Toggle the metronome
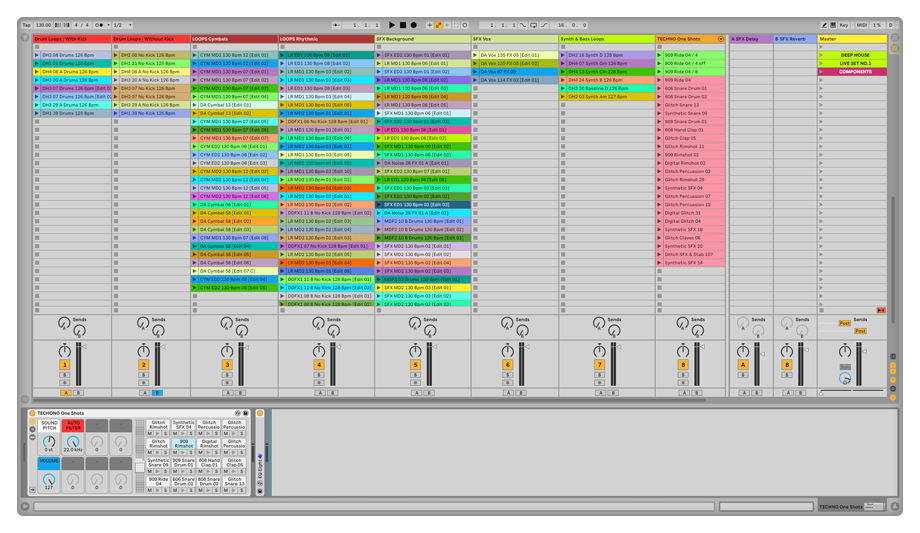920x533 pixels. 99,25
